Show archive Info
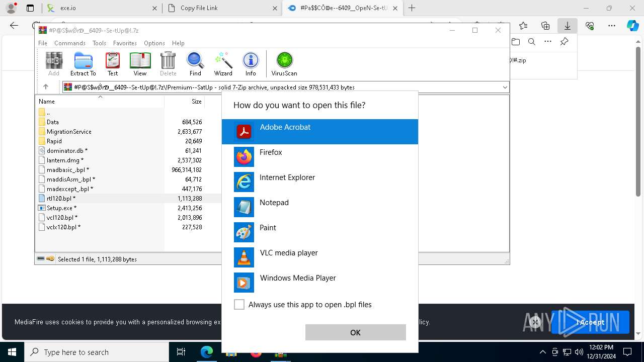 point(251,64)
